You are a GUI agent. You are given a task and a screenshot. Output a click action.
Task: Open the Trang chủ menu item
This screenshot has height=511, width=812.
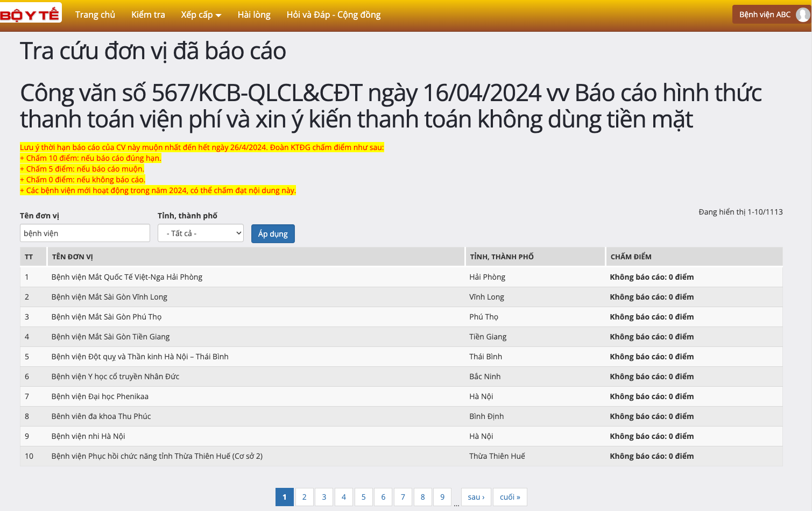pyautogui.click(x=95, y=15)
